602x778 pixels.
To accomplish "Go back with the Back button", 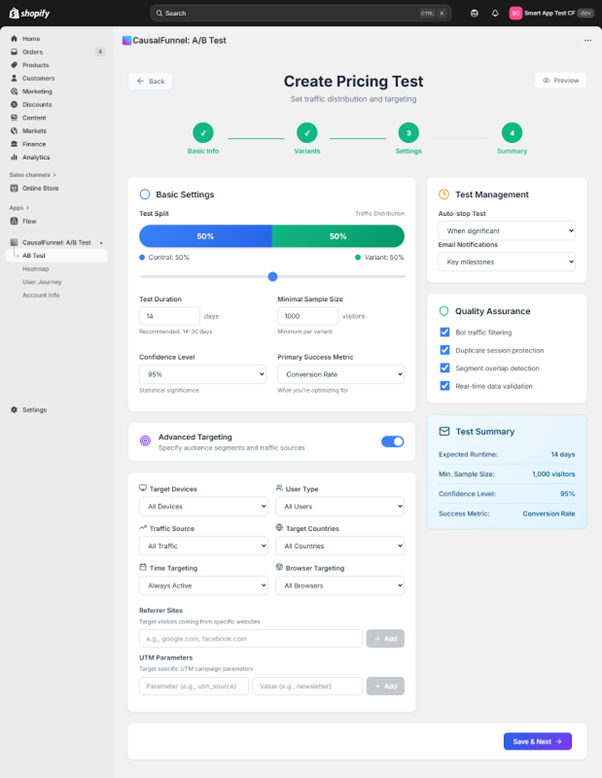I will click(150, 81).
